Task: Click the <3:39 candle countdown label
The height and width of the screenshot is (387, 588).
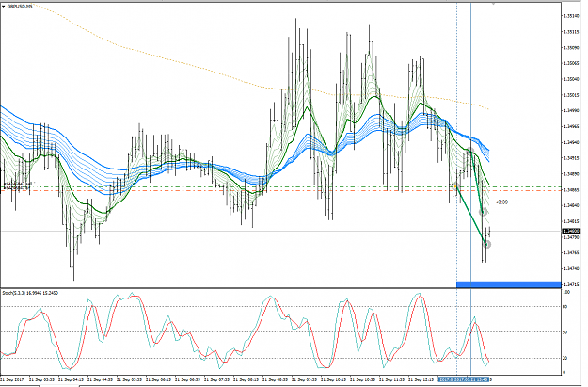Action: coord(501,202)
